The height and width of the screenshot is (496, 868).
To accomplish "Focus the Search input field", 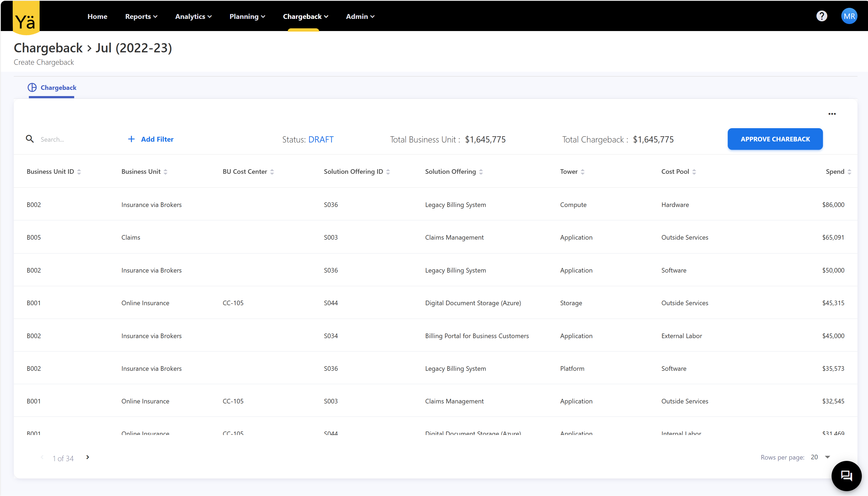I will coord(75,139).
